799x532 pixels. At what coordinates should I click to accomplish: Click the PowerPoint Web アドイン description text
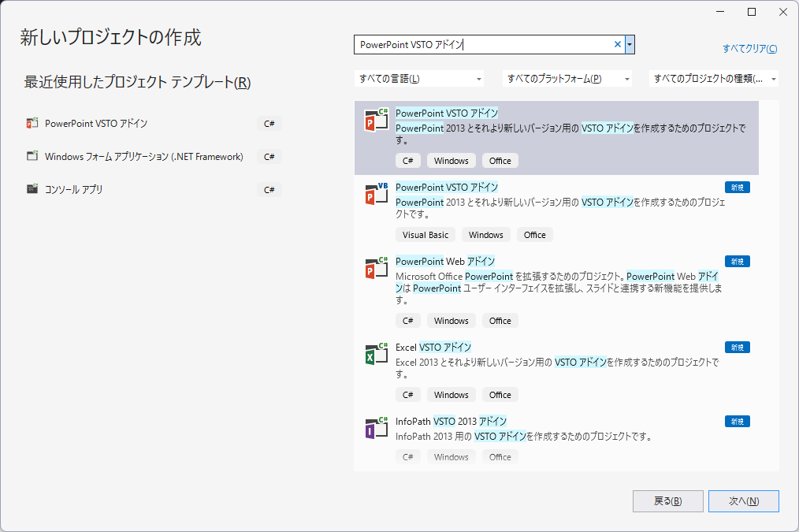point(559,288)
